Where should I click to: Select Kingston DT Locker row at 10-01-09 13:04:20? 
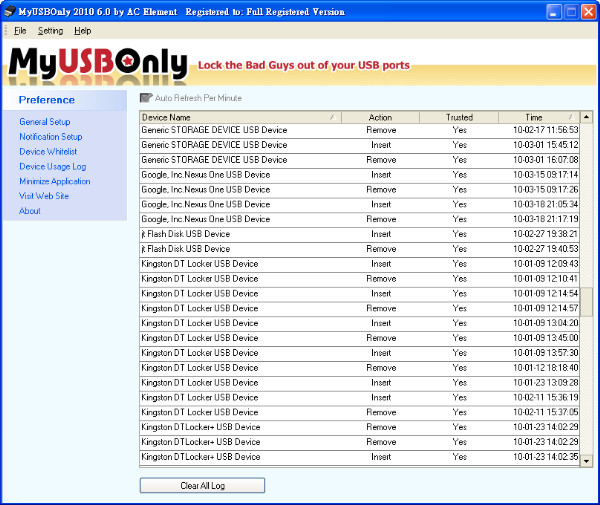tap(359, 323)
